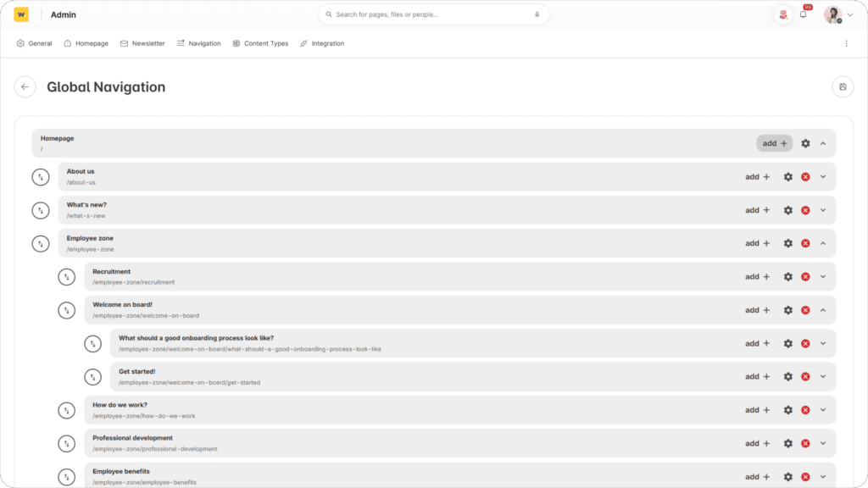The height and width of the screenshot is (488, 868).
Task: Click add button on Homepage row
Action: (x=774, y=143)
